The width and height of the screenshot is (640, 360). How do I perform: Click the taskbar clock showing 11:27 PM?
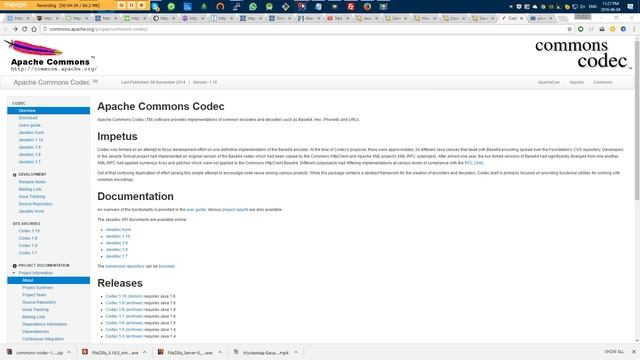(x=611, y=7)
